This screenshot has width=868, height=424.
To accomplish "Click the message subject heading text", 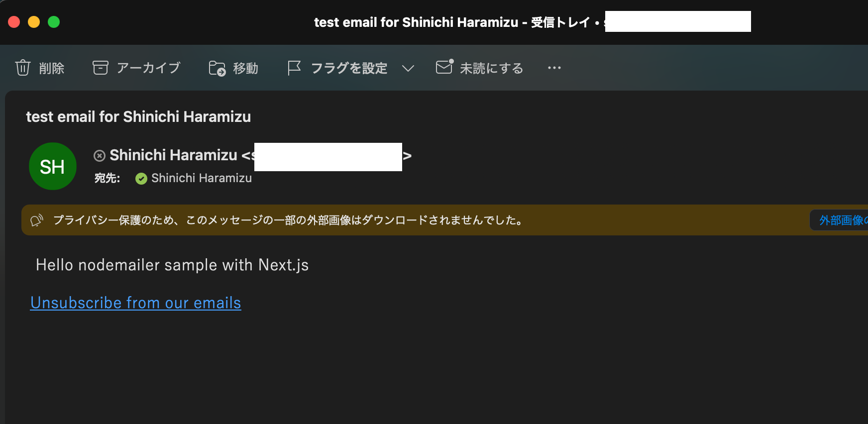I will coord(138,116).
